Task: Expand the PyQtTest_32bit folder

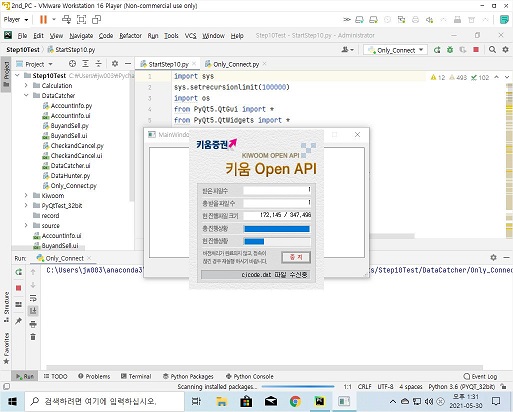Action: 26,206
